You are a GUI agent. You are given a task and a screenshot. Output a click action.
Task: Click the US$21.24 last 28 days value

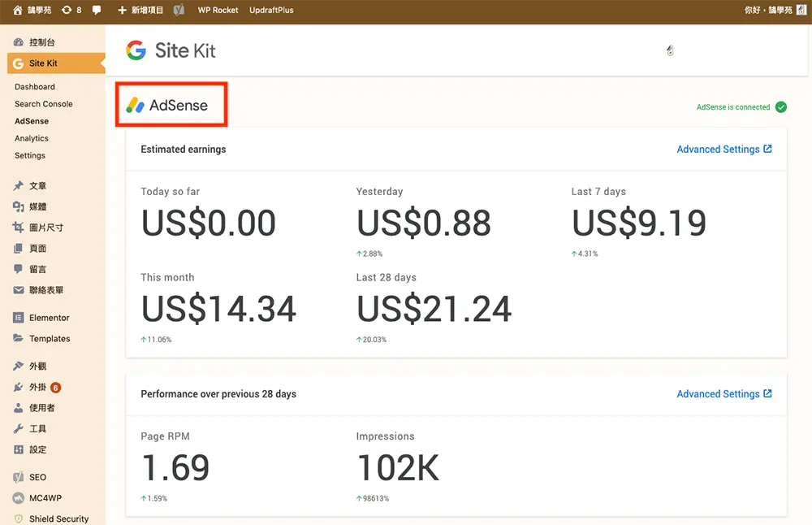coord(434,309)
